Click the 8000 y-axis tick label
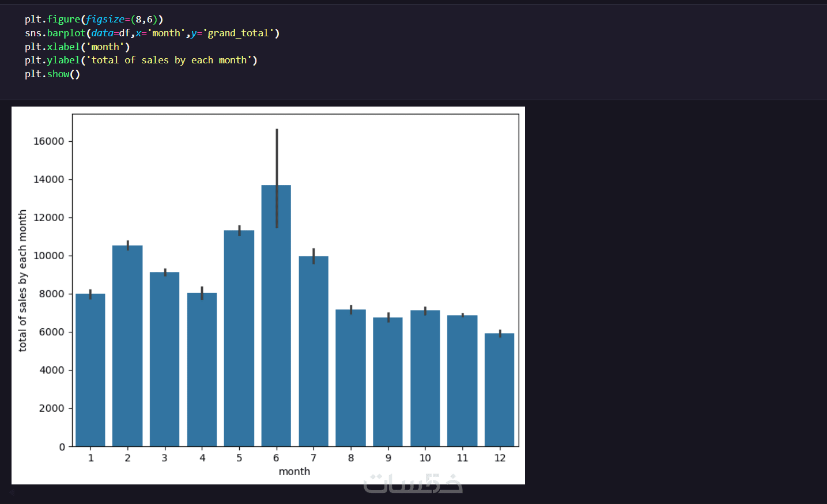 click(52, 294)
